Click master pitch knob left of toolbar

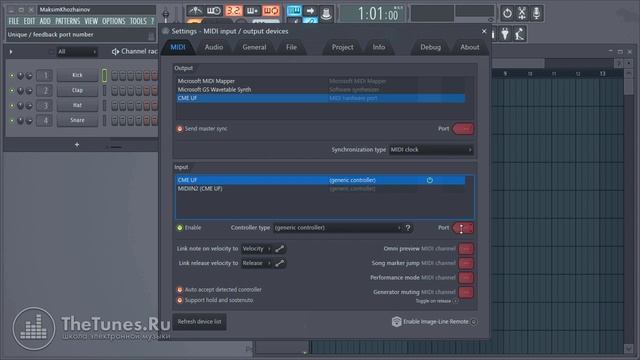pyautogui.click(x=166, y=14)
